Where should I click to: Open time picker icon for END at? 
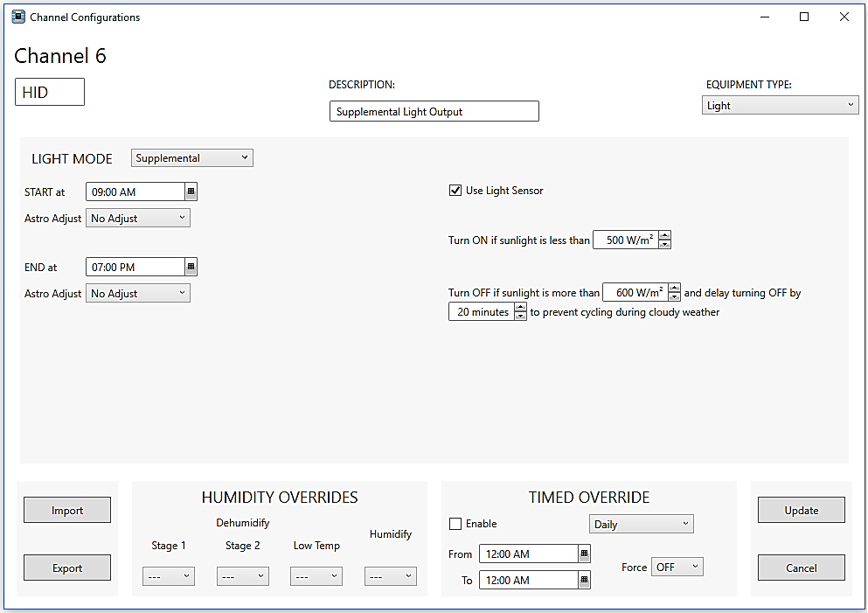[191, 267]
